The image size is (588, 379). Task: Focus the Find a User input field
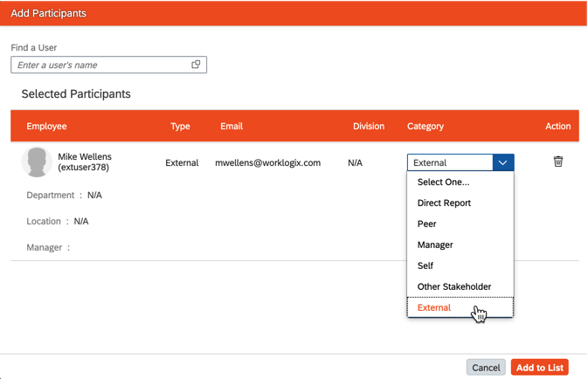point(100,65)
